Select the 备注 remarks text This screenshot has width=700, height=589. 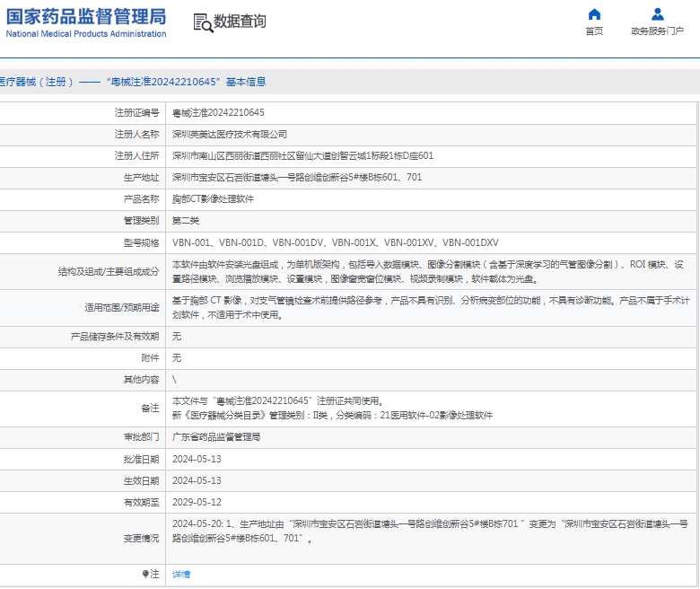tap(332, 409)
